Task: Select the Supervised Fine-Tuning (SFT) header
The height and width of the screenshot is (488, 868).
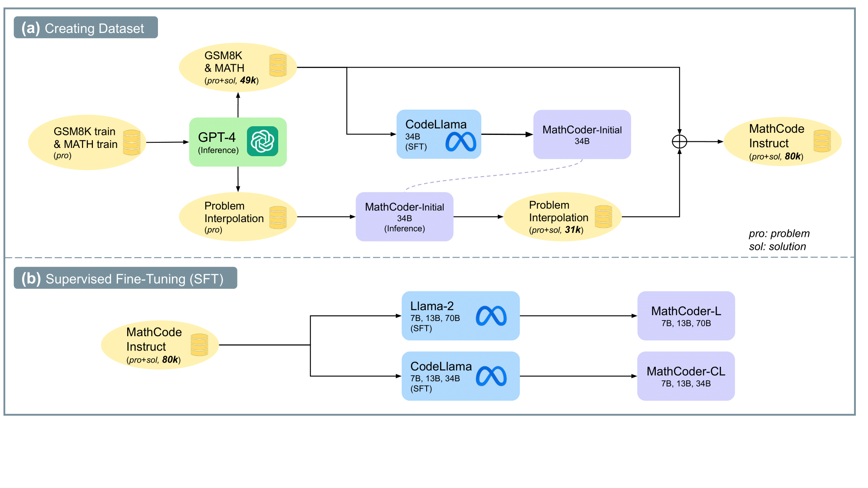Action: click(125, 278)
